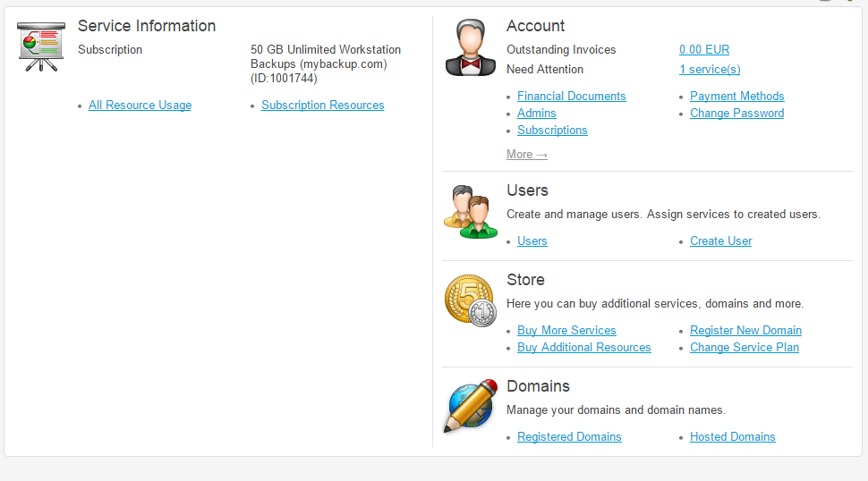Image resolution: width=868 pixels, height=481 pixels.
Task: Select Change Password link
Action: tap(736, 114)
